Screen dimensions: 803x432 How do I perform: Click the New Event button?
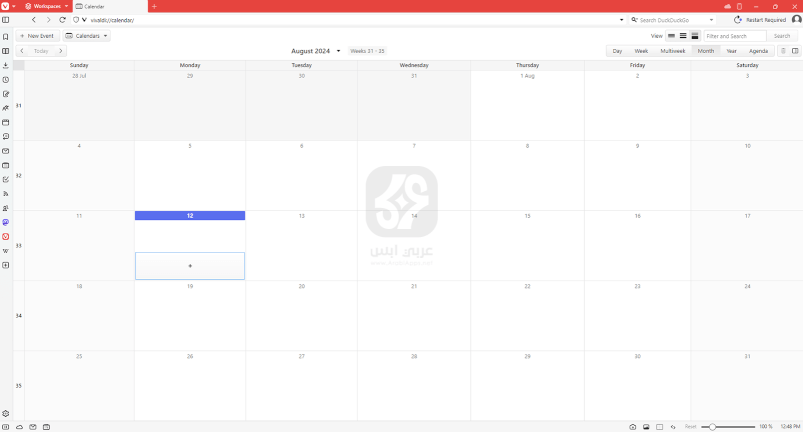coord(37,36)
